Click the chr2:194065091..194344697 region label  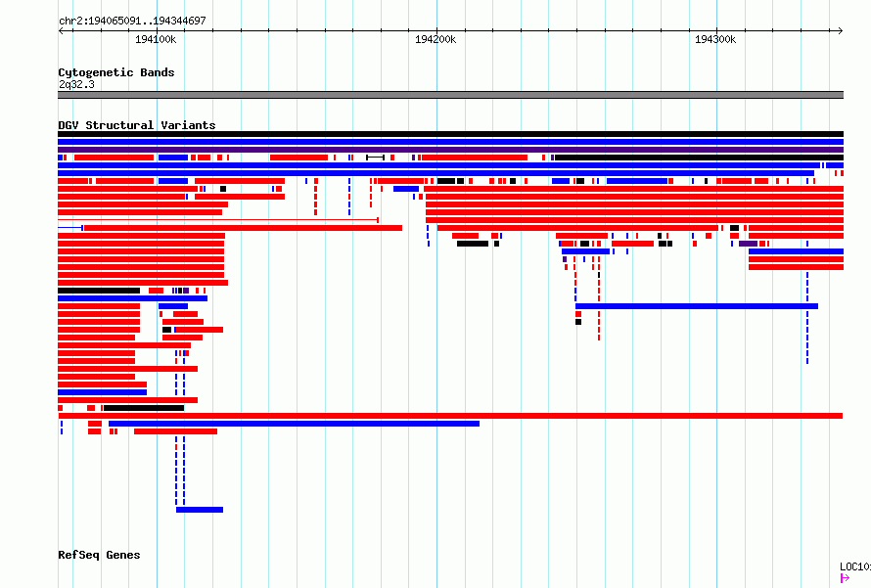tap(132, 21)
